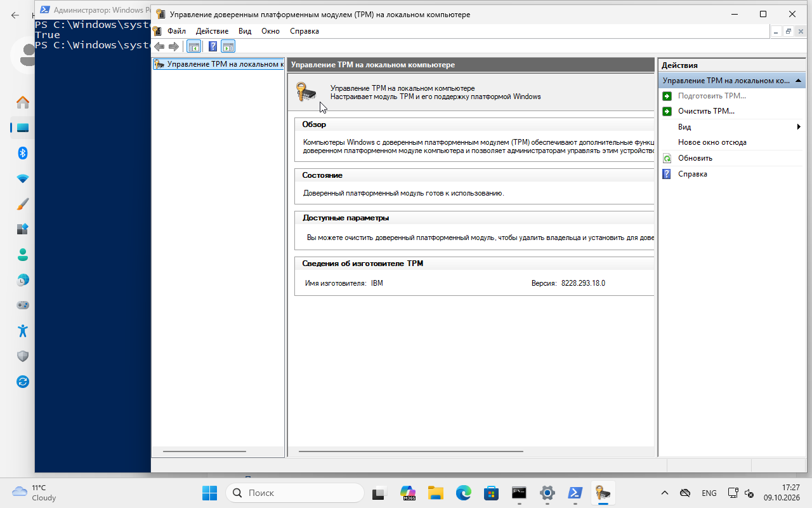812x508 pixels.
Task: Click the help icon beside Справка in Actions
Action: point(667,174)
